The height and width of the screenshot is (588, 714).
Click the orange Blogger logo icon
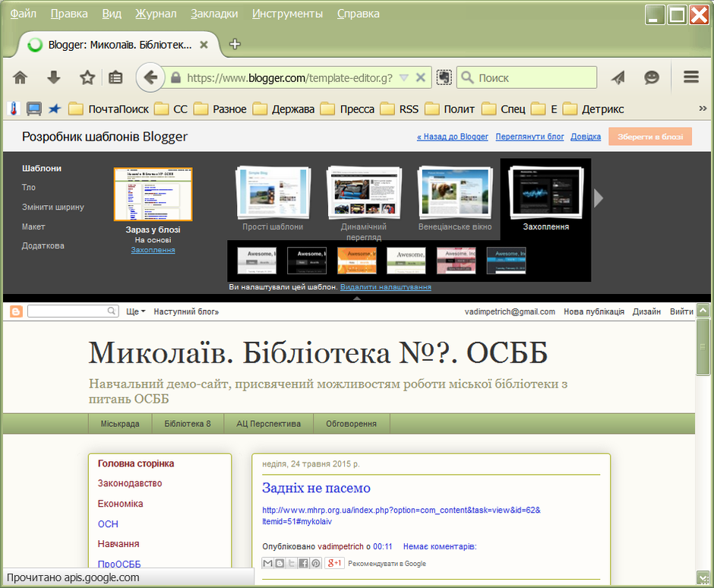(17, 311)
